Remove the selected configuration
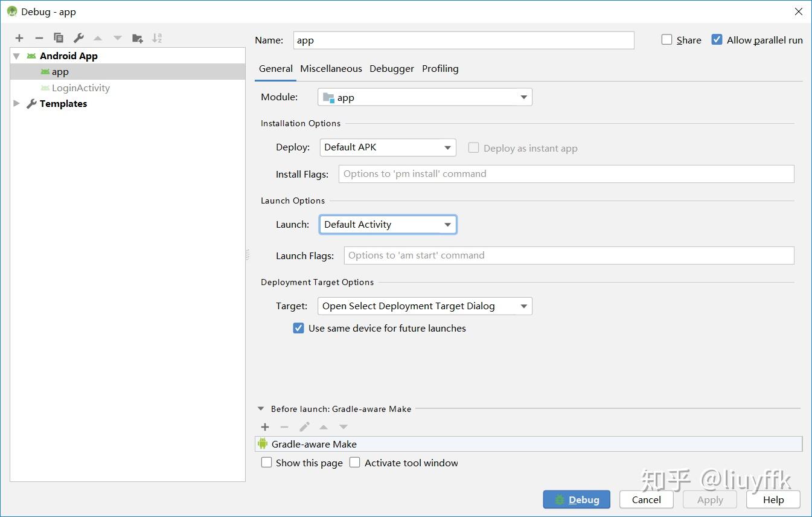The height and width of the screenshot is (517, 812). [x=39, y=37]
